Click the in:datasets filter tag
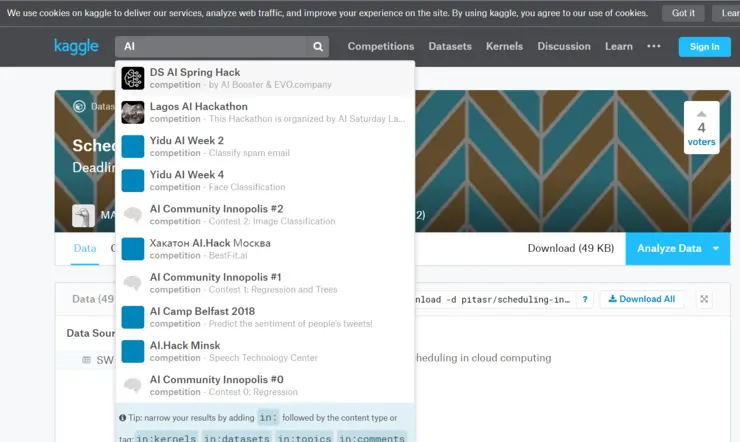The image size is (740, 442). pos(236,437)
